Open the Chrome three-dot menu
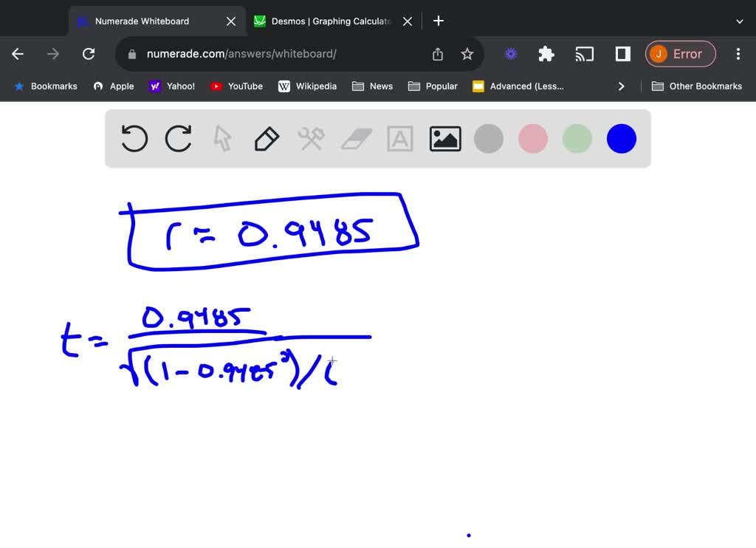This screenshot has height=548, width=756. point(738,54)
